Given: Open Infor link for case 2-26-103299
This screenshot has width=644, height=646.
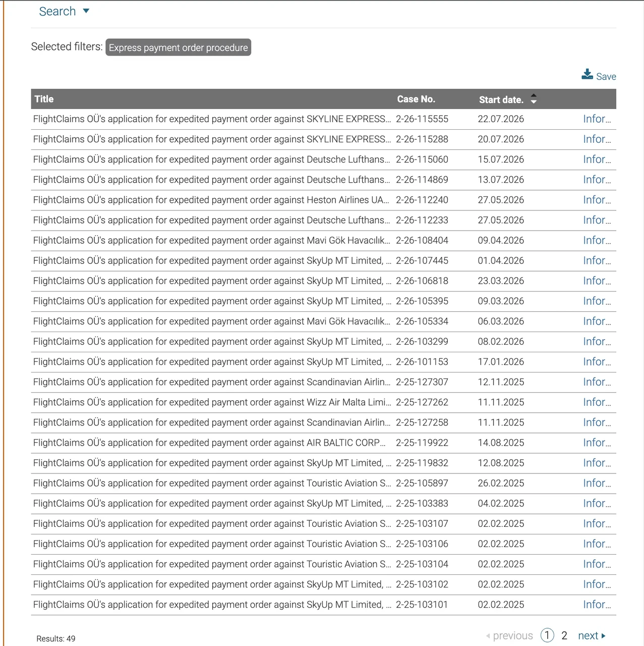Looking at the screenshot, I should click(597, 341).
